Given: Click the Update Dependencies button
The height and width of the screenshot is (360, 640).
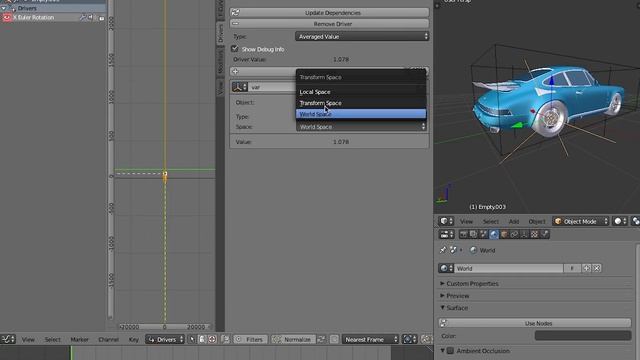Looking at the screenshot, I should pos(329,13).
